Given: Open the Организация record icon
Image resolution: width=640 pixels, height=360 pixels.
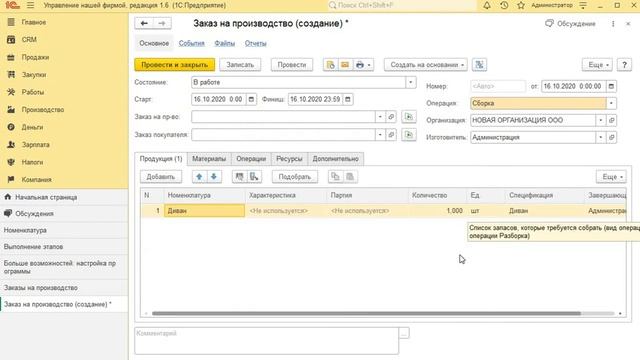Looking at the screenshot, I should click(611, 120).
